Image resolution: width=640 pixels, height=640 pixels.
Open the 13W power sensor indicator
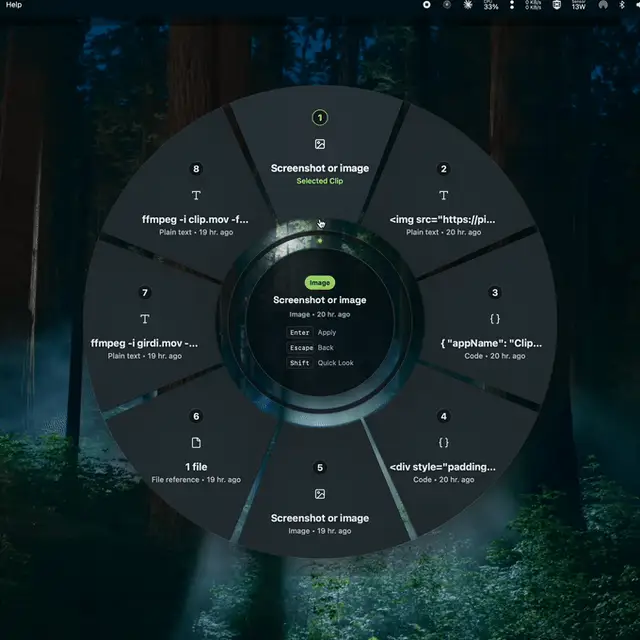point(578,4)
